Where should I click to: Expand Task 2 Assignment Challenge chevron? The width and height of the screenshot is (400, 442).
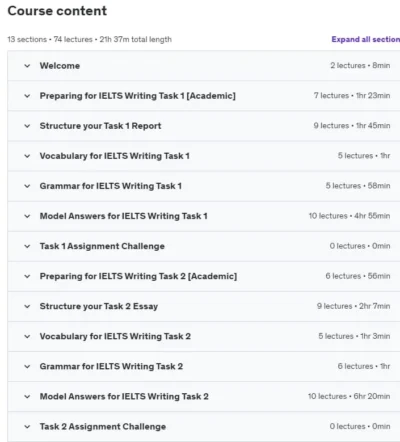(27, 427)
